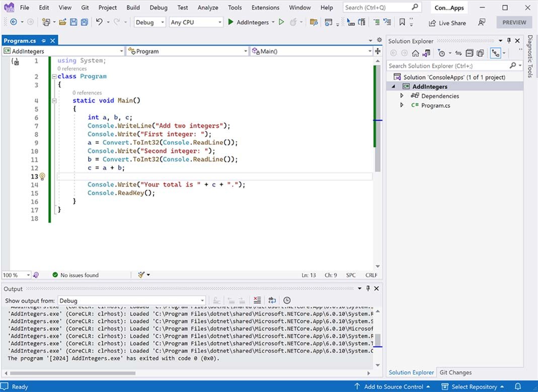Click the Save All toolbar icon

click(x=84, y=22)
